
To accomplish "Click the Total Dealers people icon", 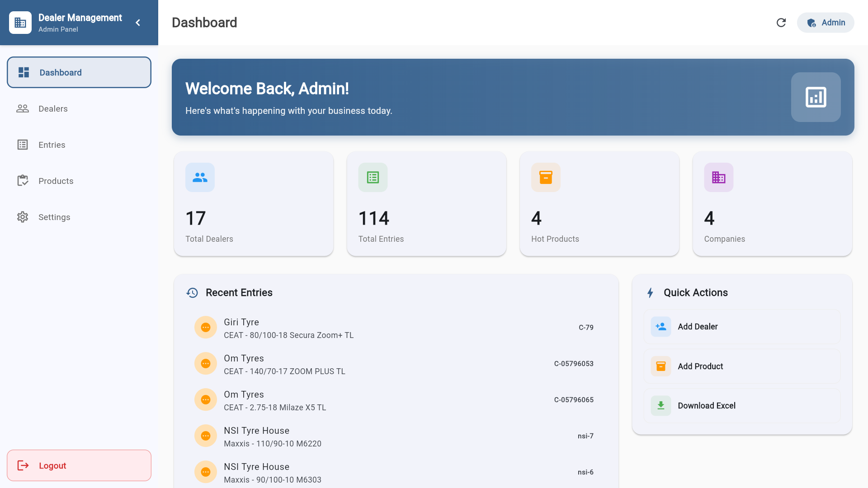I will [x=200, y=178].
